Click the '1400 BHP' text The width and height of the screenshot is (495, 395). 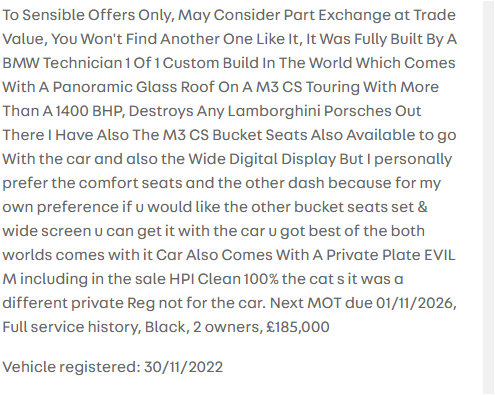(89, 111)
